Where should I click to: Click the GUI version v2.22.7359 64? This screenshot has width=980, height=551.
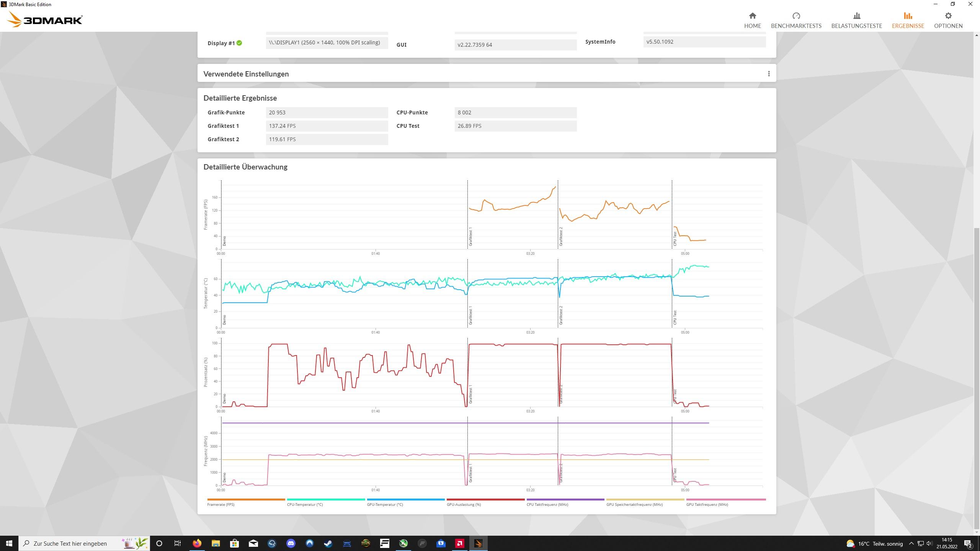(x=516, y=45)
